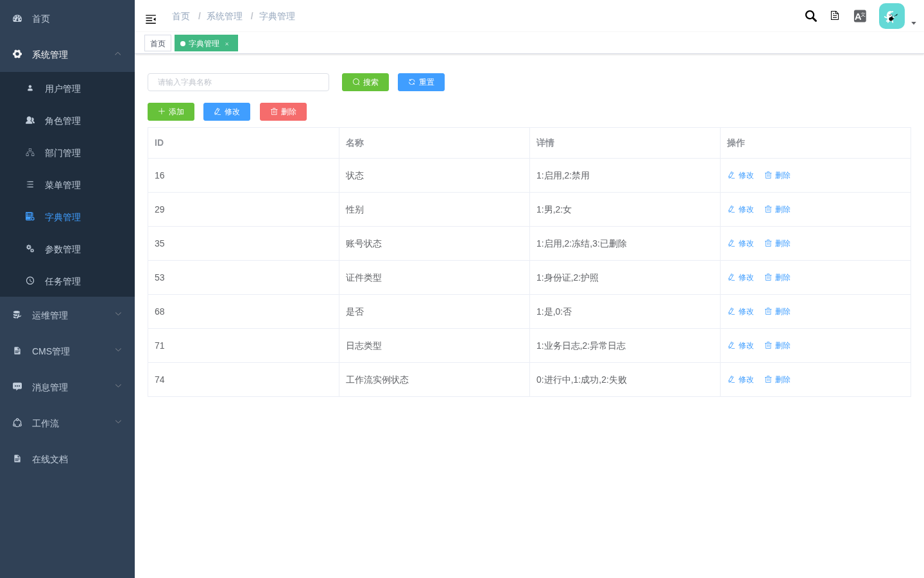This screenshot has height=578, width=924.
Task: Open user avatar menu
Action: click(x=892, y=16)
